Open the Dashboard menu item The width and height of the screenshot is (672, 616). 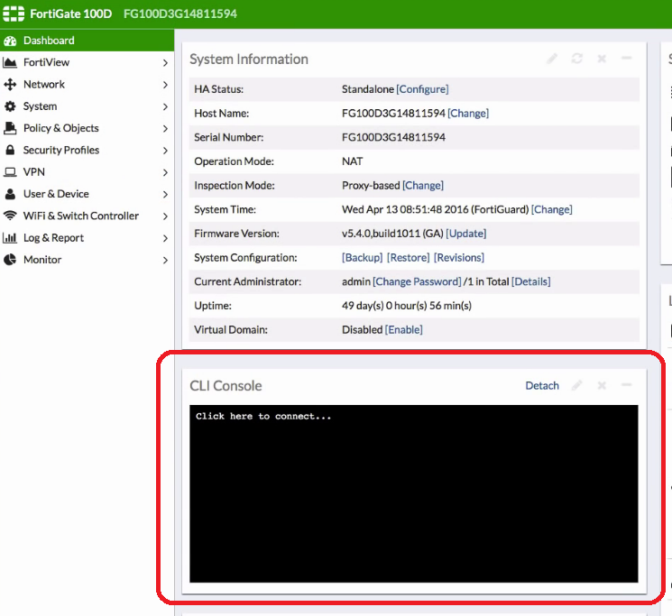pyautogui.click(x=87, y=41)
